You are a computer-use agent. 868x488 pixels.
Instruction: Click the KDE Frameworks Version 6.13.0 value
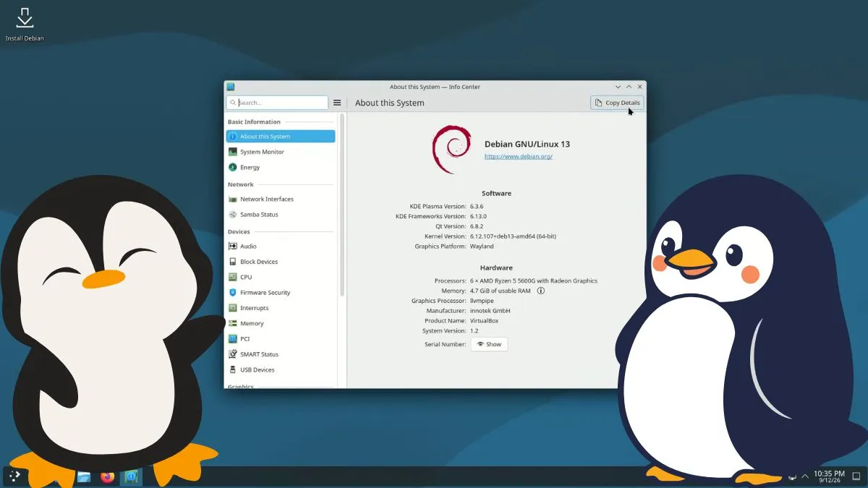click(478, 216)
